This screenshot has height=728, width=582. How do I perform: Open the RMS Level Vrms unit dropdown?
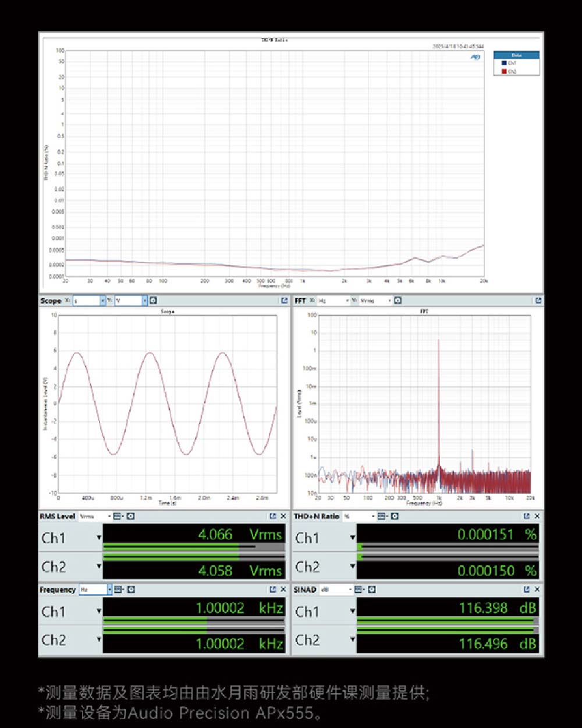pyautogui.click(x=109, y=516)
